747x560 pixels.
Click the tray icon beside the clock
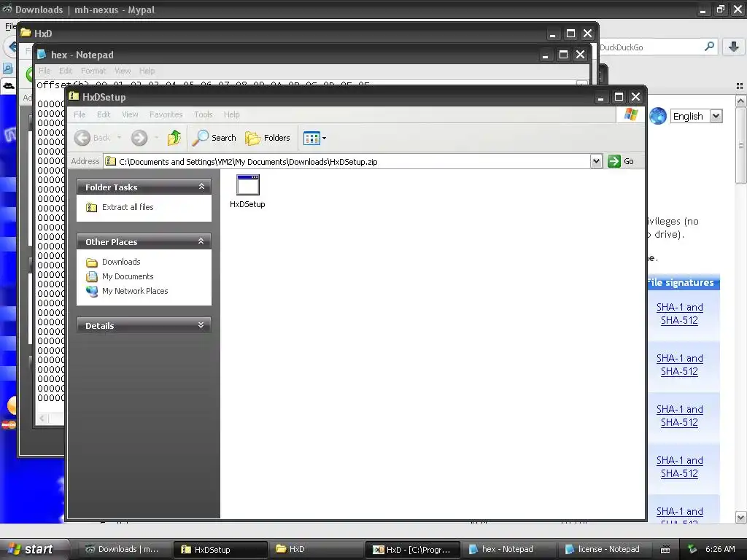click(693, 550)
